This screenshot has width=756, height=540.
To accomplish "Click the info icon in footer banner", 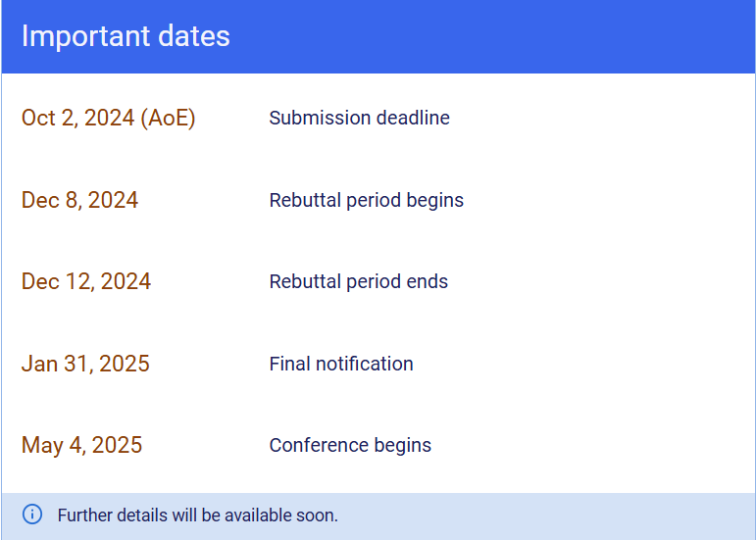I will click(x=32, y=515).
